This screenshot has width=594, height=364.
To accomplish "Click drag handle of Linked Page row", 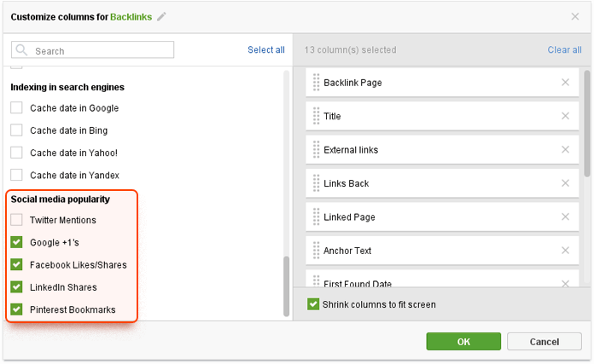I will coord(317,217).
